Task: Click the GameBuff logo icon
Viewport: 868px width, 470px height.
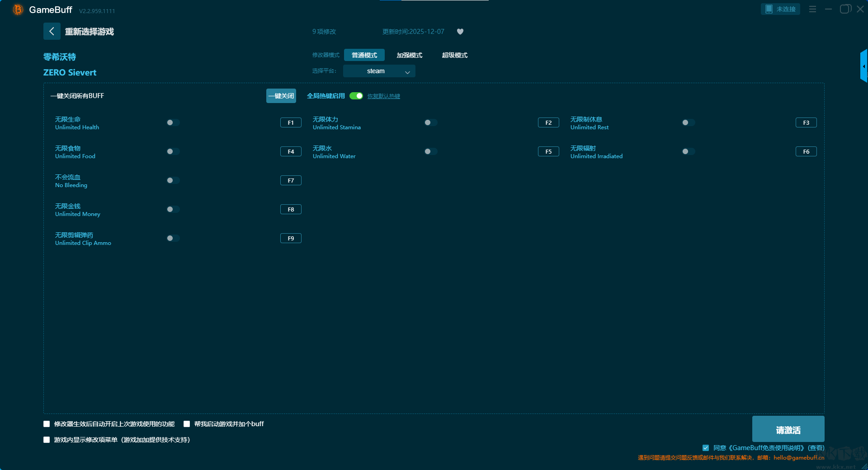Action: (18, 9)
